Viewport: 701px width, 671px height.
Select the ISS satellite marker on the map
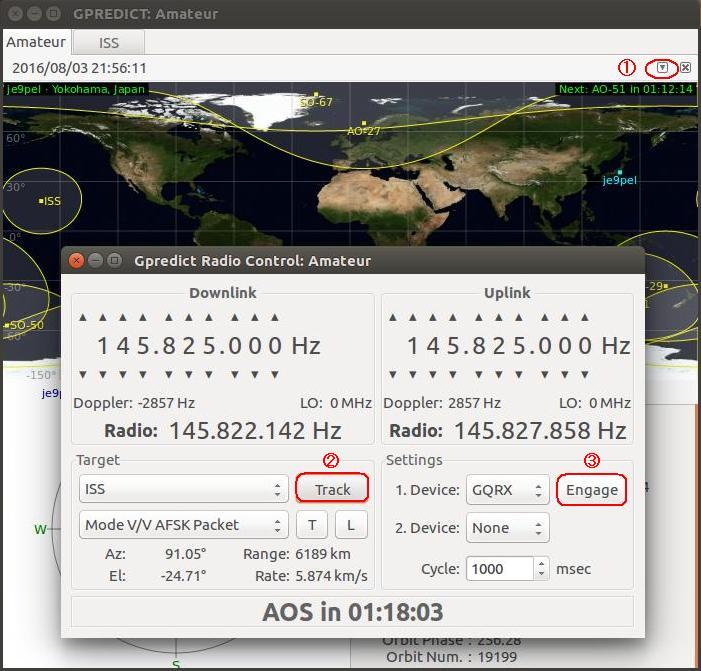(49, 201)
